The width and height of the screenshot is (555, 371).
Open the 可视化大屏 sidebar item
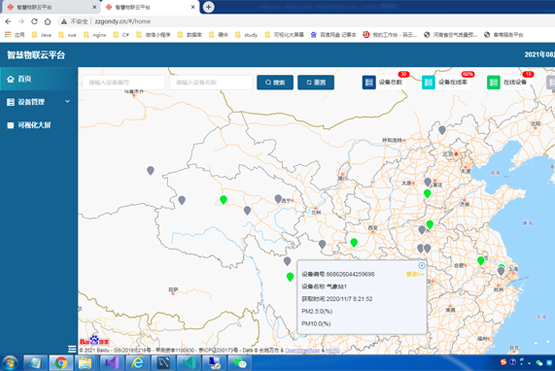point(39,125)
